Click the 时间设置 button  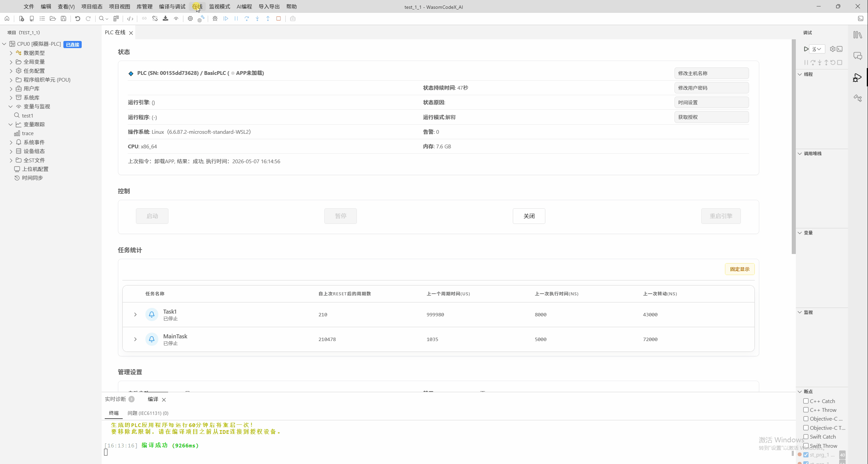click(711, 102)
